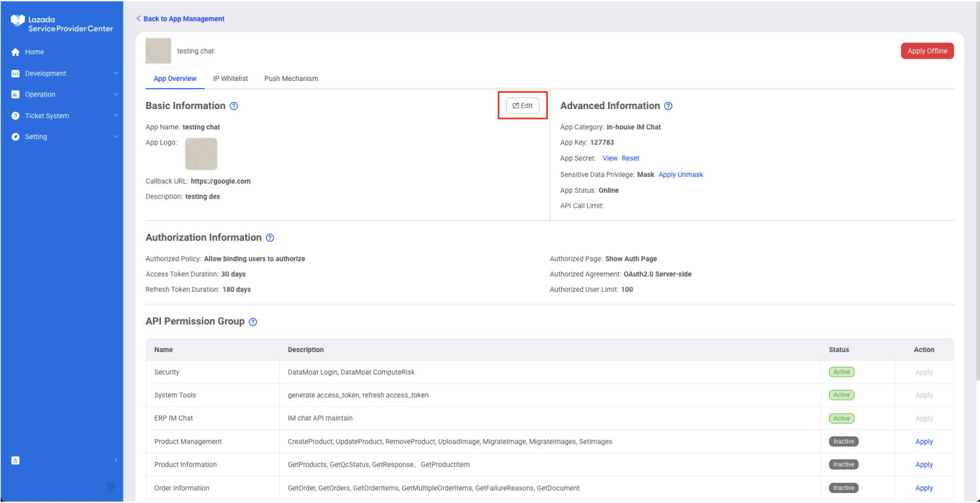The image size is (980, 503).
Task: Click help icon beside Basic Information
Action: tap(234, 106)
